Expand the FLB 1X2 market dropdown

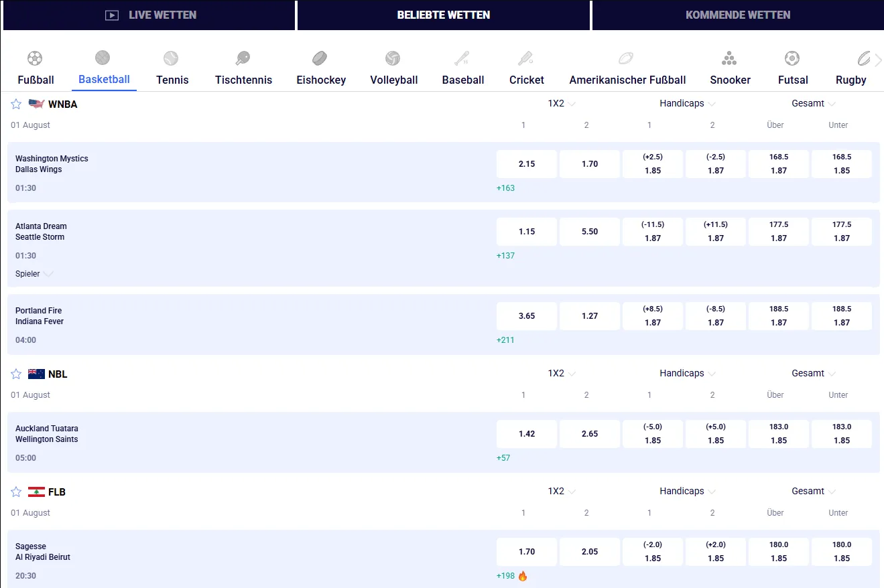coord(562,492)
